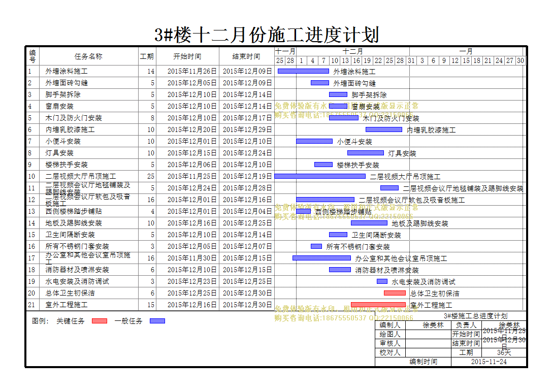Click start date 2015年12月20日 in row 6
The image size is (552, 392).
tap(192, 129)
